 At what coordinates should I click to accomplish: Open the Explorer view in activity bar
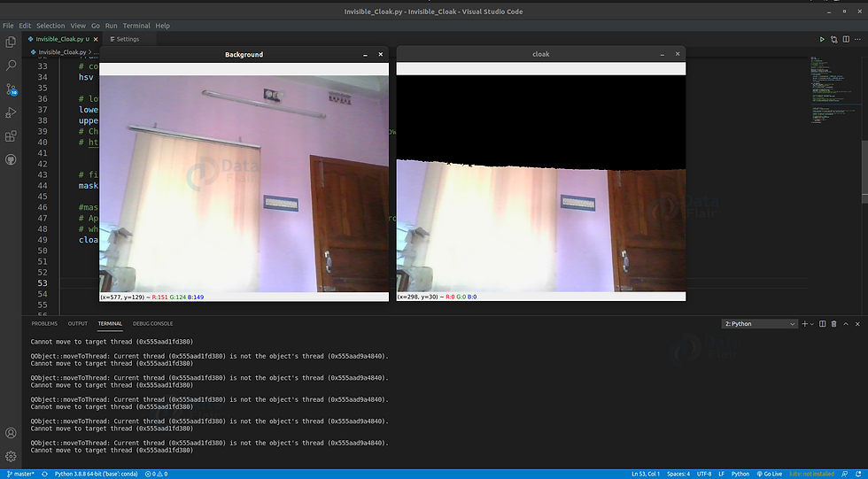(x=11, y=42)
